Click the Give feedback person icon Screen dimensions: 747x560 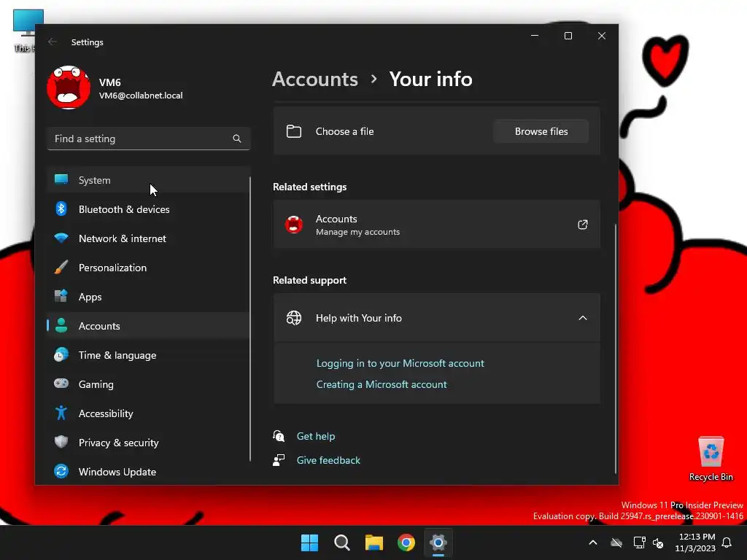pos(279,460)
